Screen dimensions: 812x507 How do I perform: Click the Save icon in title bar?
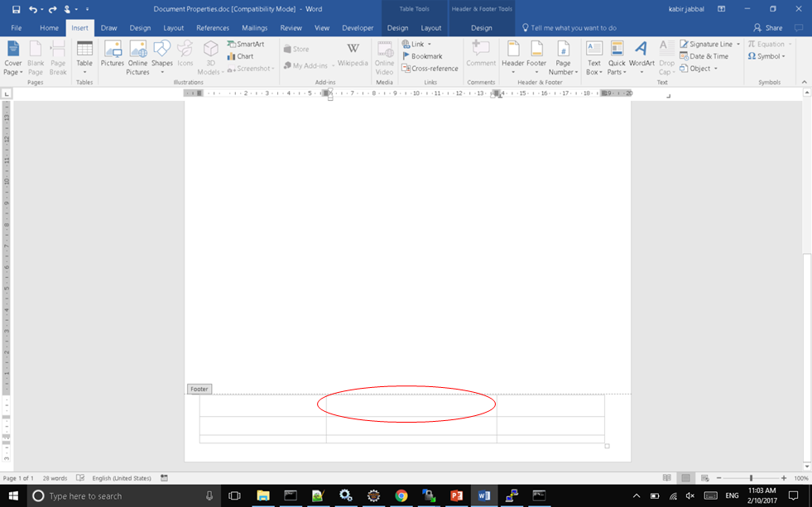click(16, 9)
